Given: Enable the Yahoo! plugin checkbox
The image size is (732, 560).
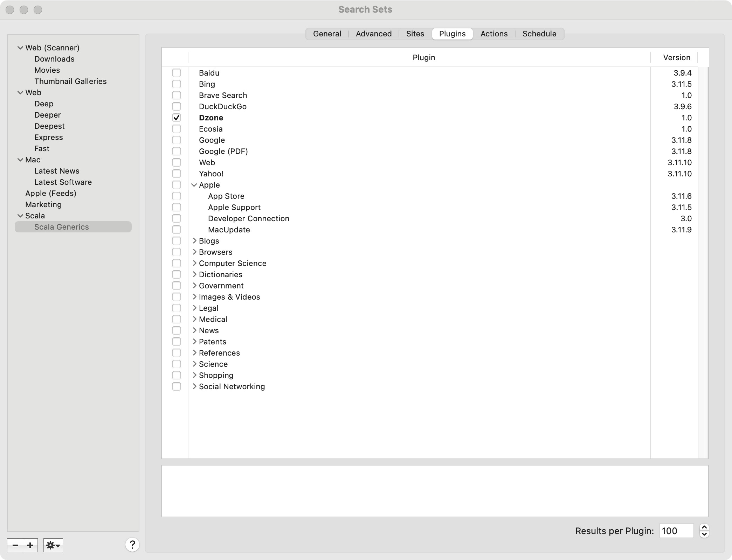Looking at the screenshot, I should 177,174.
